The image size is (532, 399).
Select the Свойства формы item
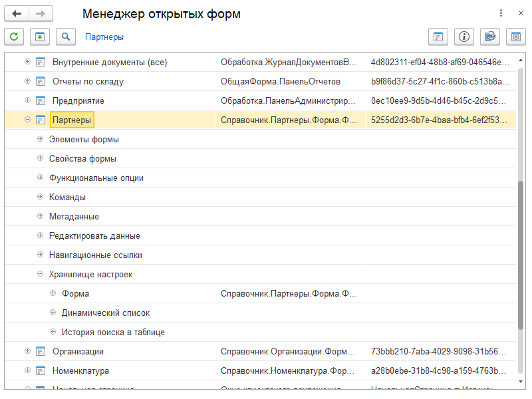pos(82,159)
